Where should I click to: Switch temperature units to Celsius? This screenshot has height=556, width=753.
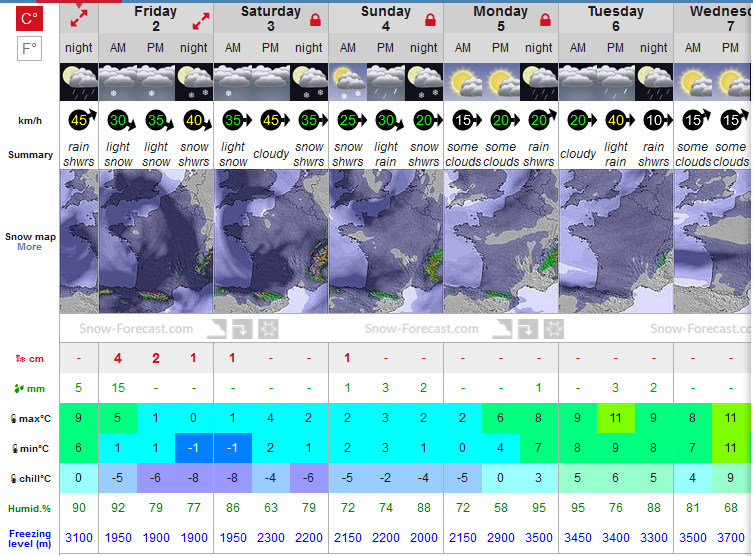[29, 19]
